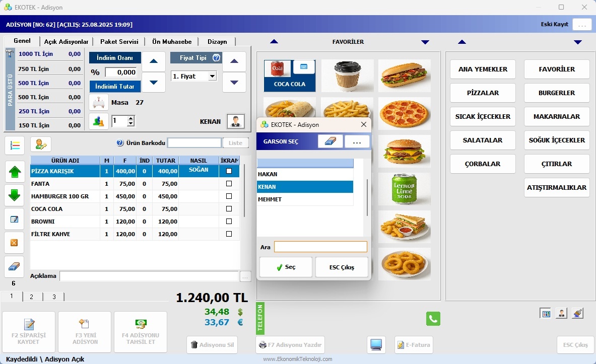Switch to the Açık Adisyonlar tab
The width and height of the screenshot is (596, 364).
tap(66, 41)
